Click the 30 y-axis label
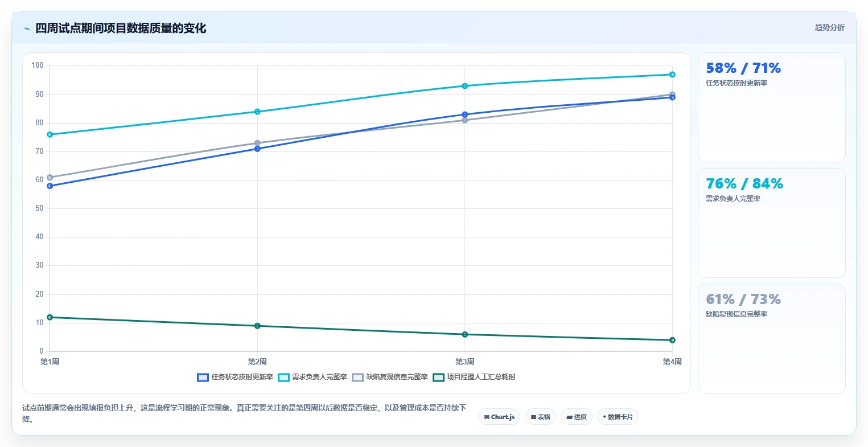The height and width of the screenshot is (447, 868). point(39,265)
